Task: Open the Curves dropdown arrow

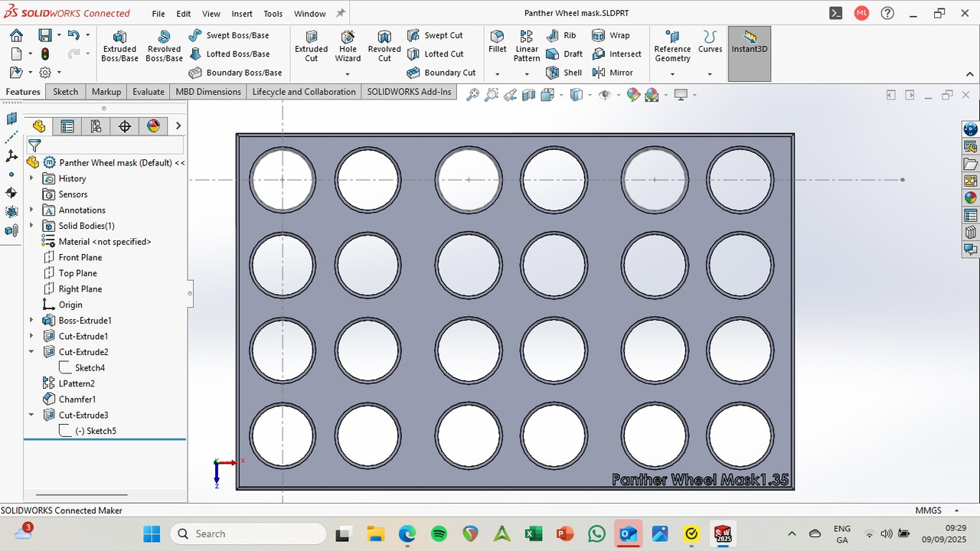Action: [x=710, y=74]
